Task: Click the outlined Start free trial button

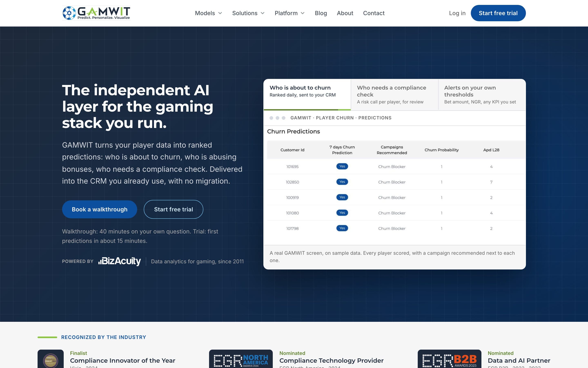Action: [174, 209]
